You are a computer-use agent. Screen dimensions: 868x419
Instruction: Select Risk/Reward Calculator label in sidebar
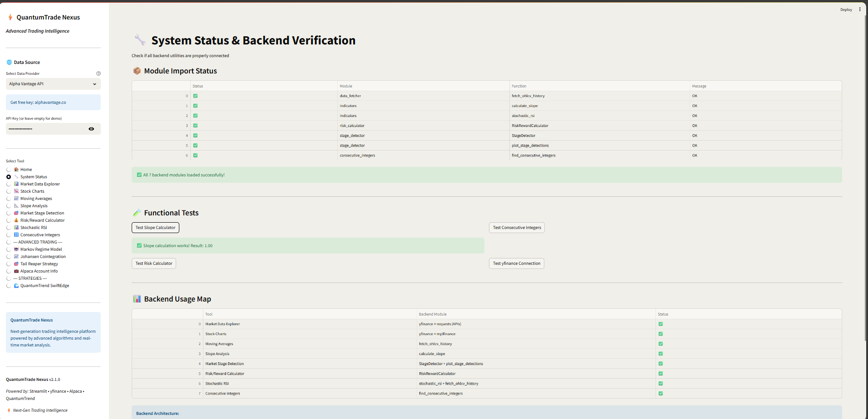click(x=43, y=220)
